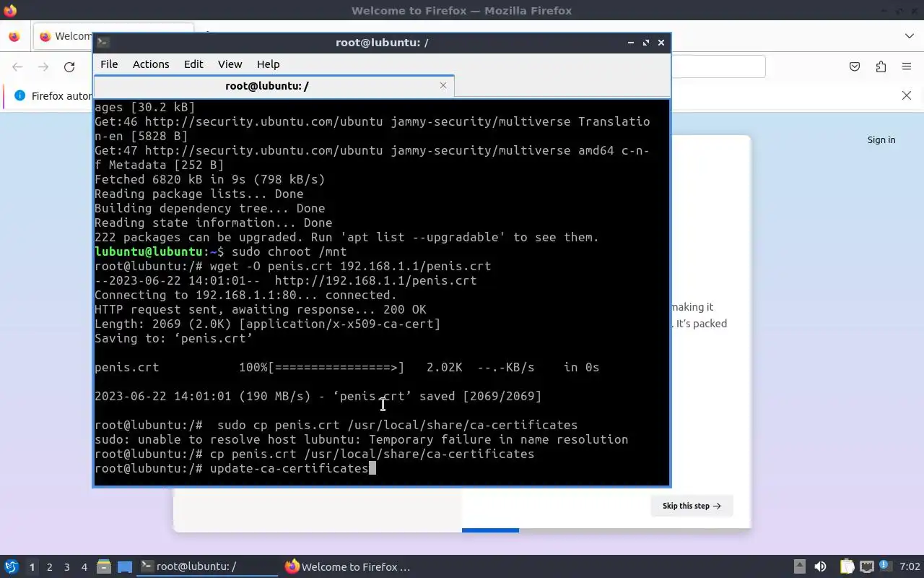The image size is (924, 578).
Task: Open the Lubuntu application menu in taskbar
Action: (12, 567)
